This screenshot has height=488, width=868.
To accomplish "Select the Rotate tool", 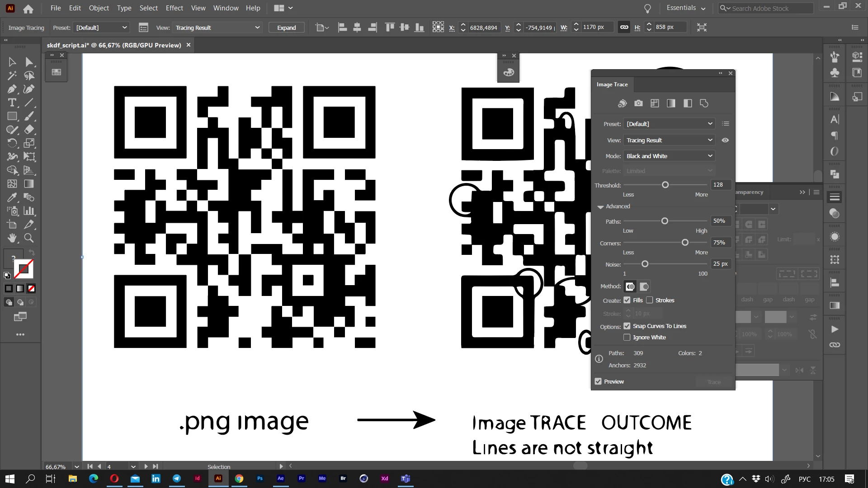I will pyautogui.click(x=12, y=143).
